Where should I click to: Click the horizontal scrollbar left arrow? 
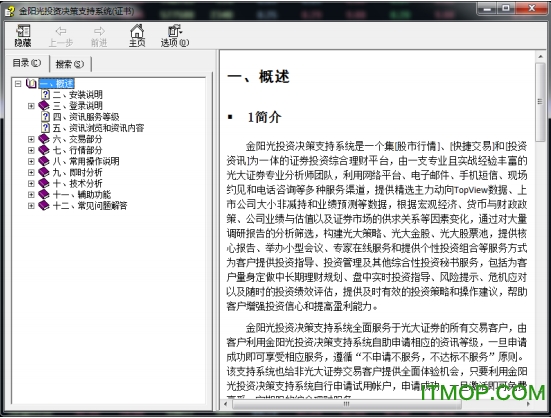pyautogui.click(x=226, y=404)
